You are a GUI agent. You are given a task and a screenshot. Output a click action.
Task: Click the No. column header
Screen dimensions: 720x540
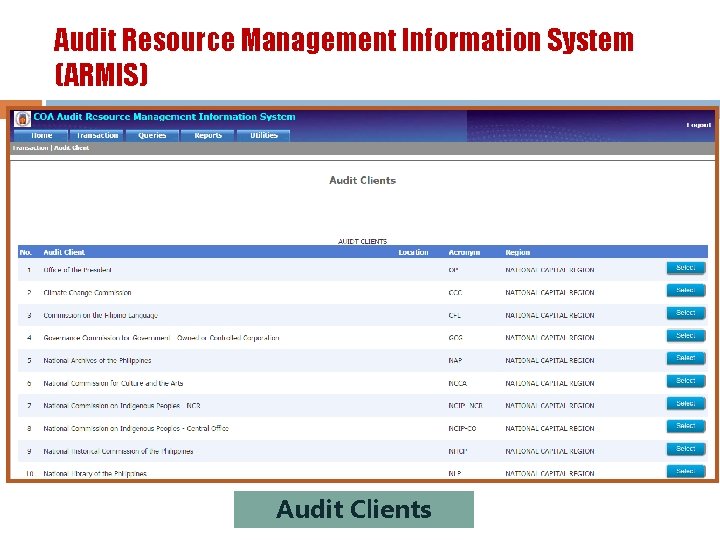pyautogui.click(x=26, y=252)
